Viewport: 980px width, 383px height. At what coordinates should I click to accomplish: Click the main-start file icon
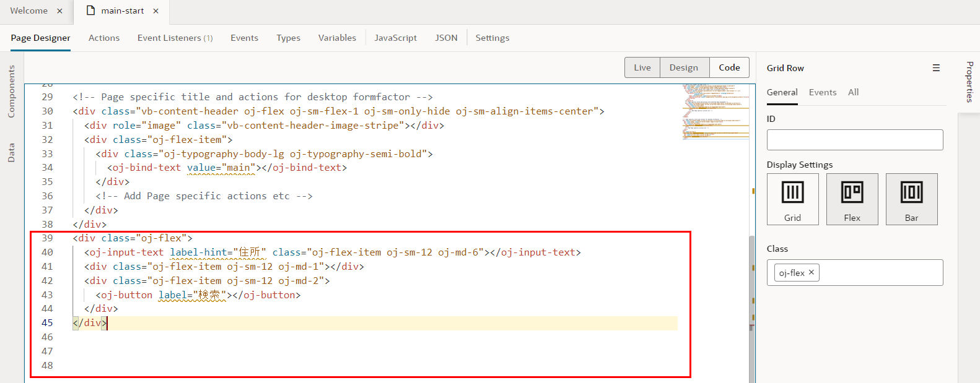91,11
